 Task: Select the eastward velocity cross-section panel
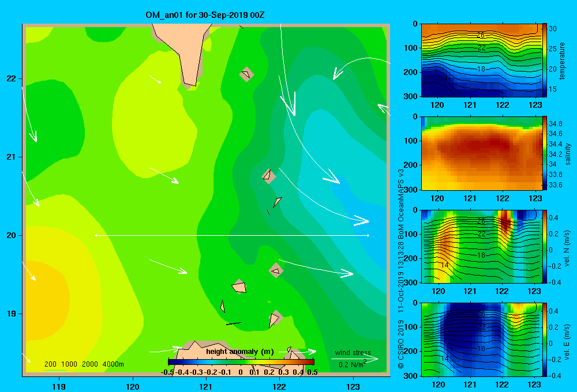tap(481, 340)
